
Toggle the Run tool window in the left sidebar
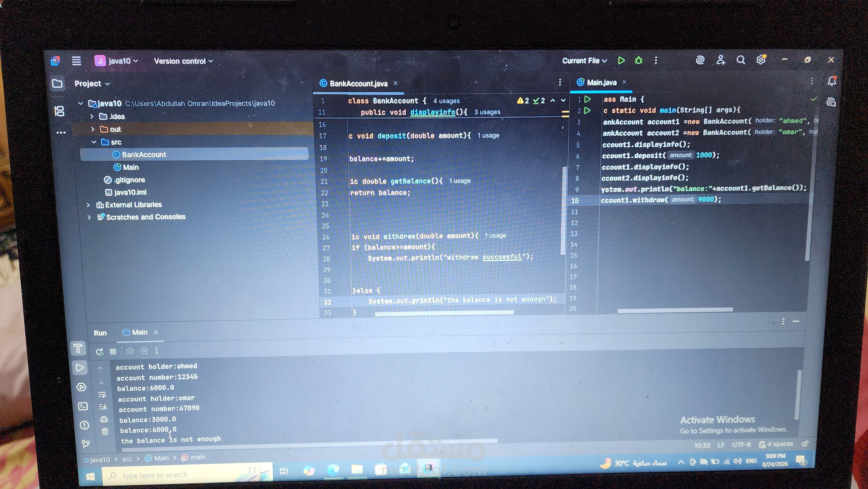80,368
